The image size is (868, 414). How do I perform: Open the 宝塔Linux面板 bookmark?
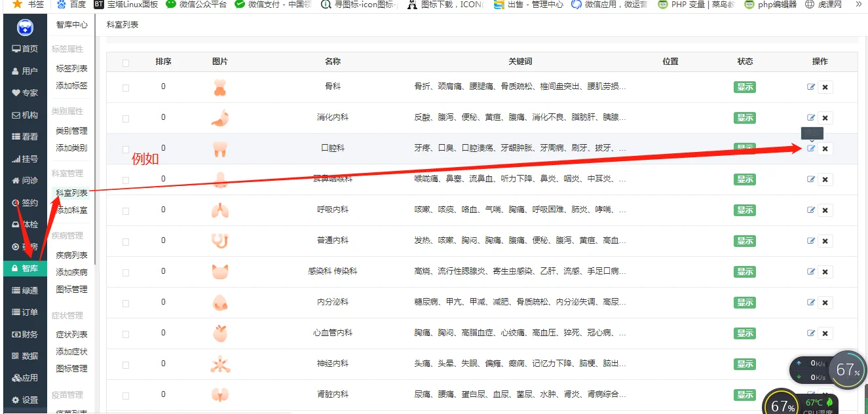pos(126,4)
